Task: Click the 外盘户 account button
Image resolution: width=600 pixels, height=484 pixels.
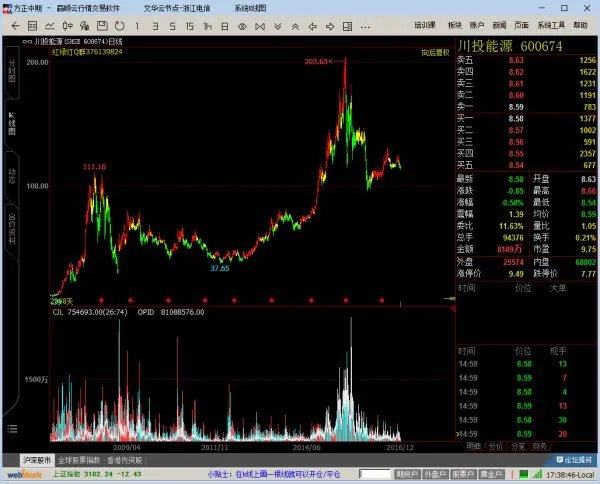Action: (435, 474)
